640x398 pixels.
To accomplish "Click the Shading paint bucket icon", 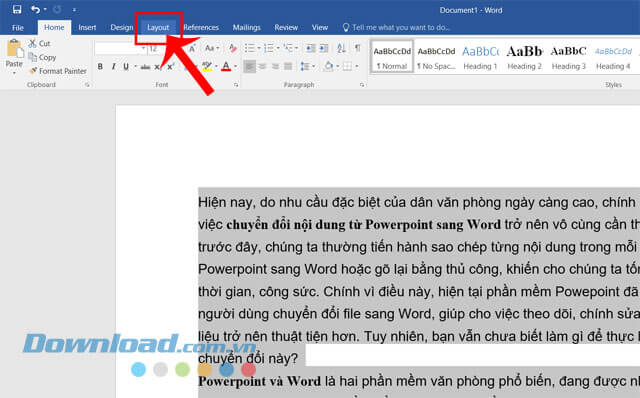I will (x=328, y=66).
